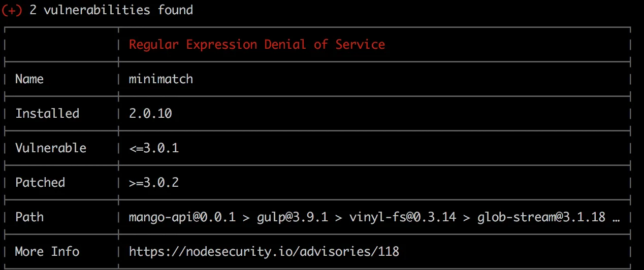Click the truncation ellipsis ending the path
Viewport: 644px width, 270px height.
616,218
